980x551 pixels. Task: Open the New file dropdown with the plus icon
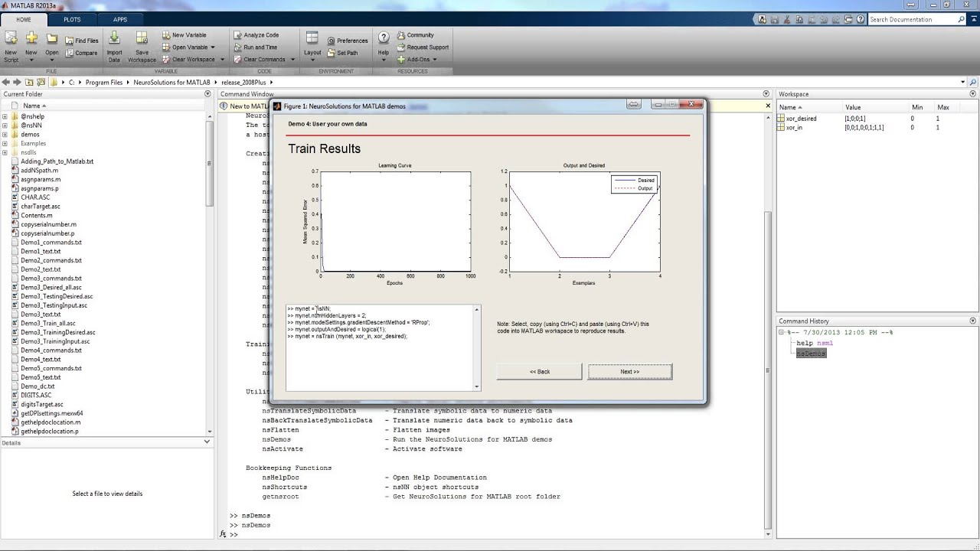[31, 46]
